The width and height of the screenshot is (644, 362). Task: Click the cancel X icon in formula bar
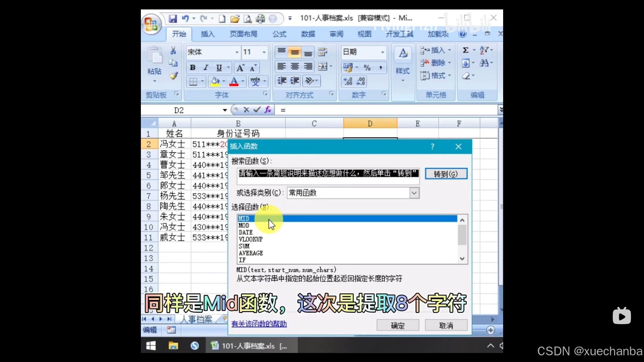(x=246, y=110)
